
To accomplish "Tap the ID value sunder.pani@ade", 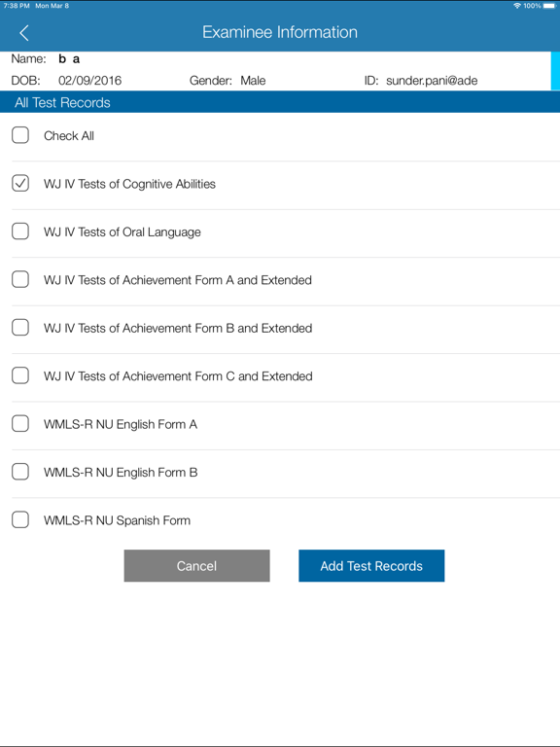I will [432, 81].
